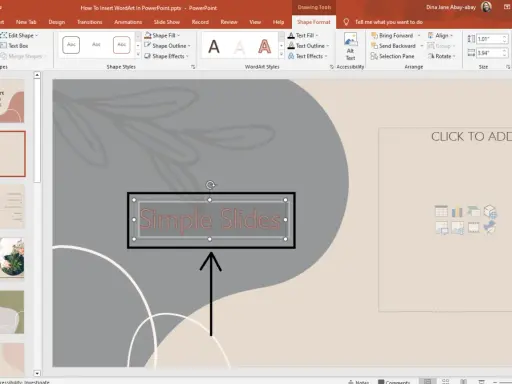Open the WordArt Styles dialog launcher
512x384 pixels.
[331, 67]
